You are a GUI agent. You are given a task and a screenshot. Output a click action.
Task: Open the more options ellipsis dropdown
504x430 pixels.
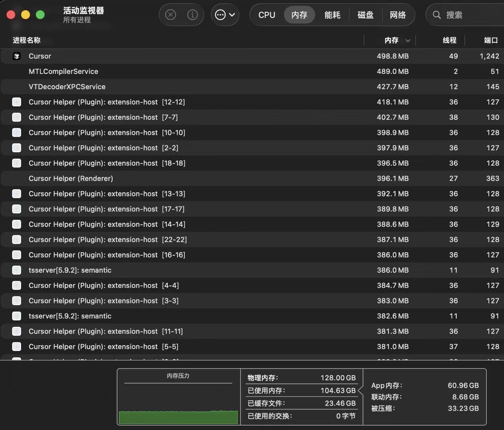[x=225, y=15]
